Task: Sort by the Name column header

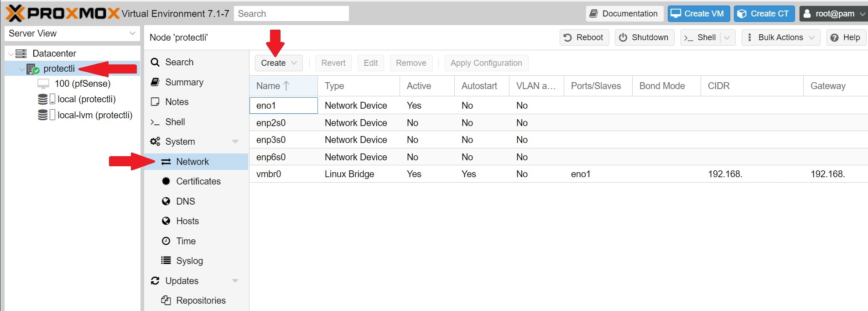Action: point(283,86)
